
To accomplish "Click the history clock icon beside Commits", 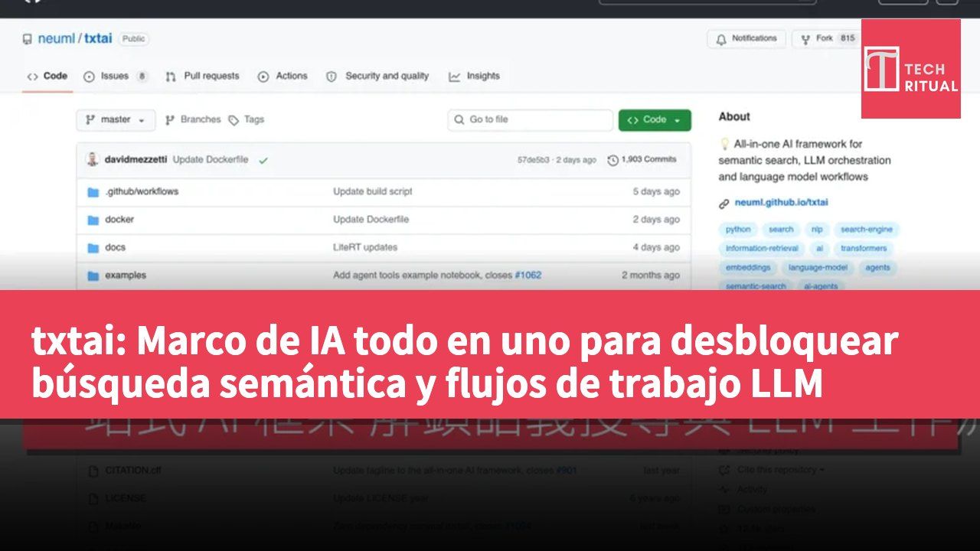I will coord(612,160).
